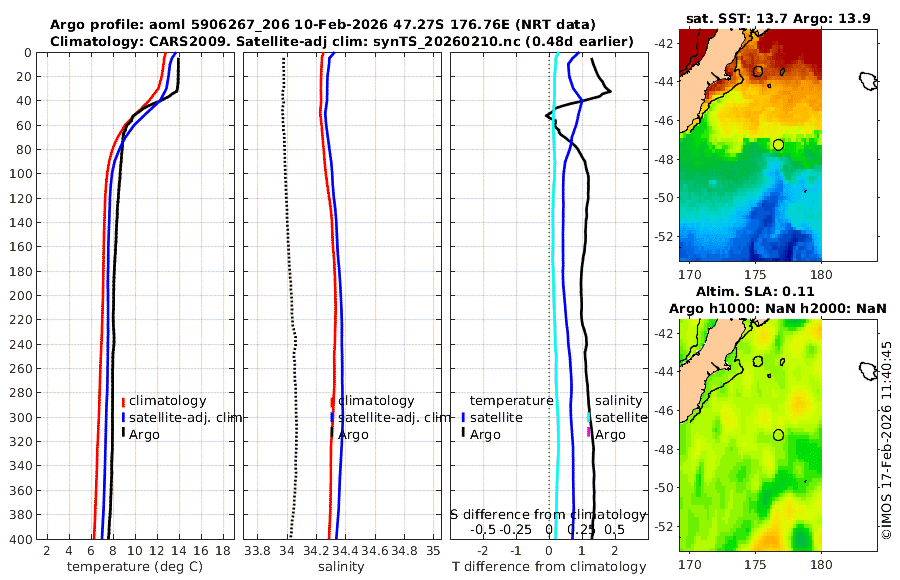
Task: Click the red climatology legend marker in temperature plot
Action: tap(123, 401)
